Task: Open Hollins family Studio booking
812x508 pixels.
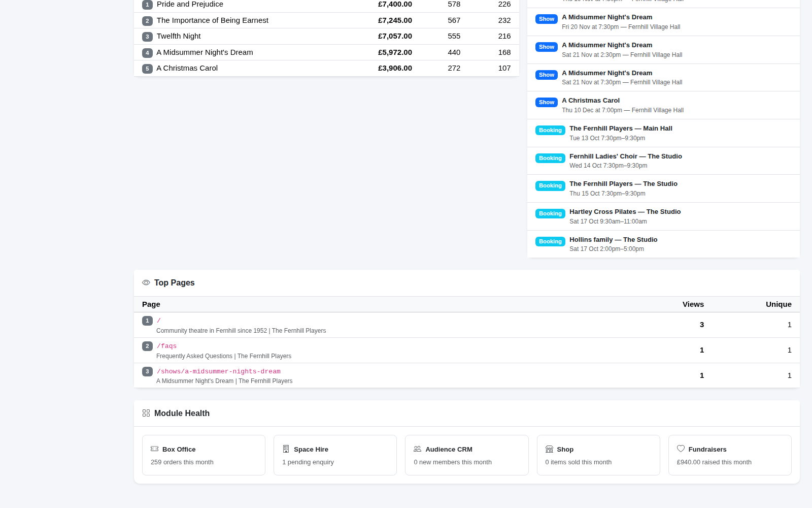Action: [x=663, y=244]
